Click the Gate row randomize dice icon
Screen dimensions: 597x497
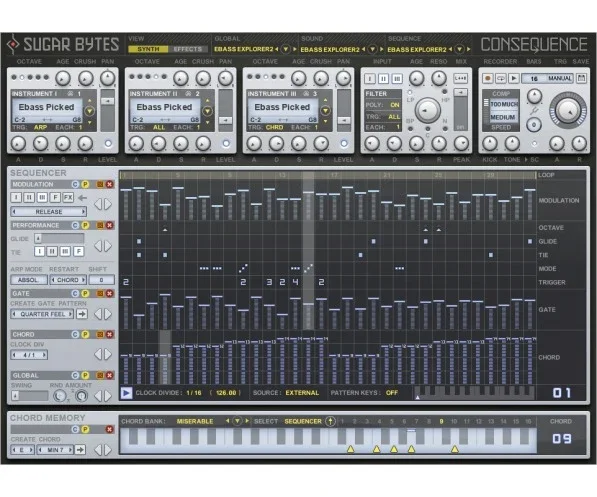pyautogui.click(x=100, y=294)
